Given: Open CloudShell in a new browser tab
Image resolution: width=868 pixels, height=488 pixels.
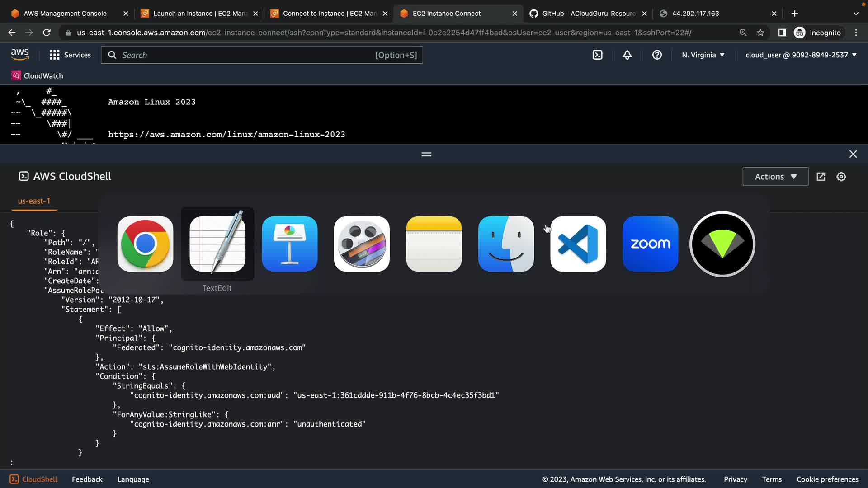Looking at the screenshot, I should click(x=821, y=177).
